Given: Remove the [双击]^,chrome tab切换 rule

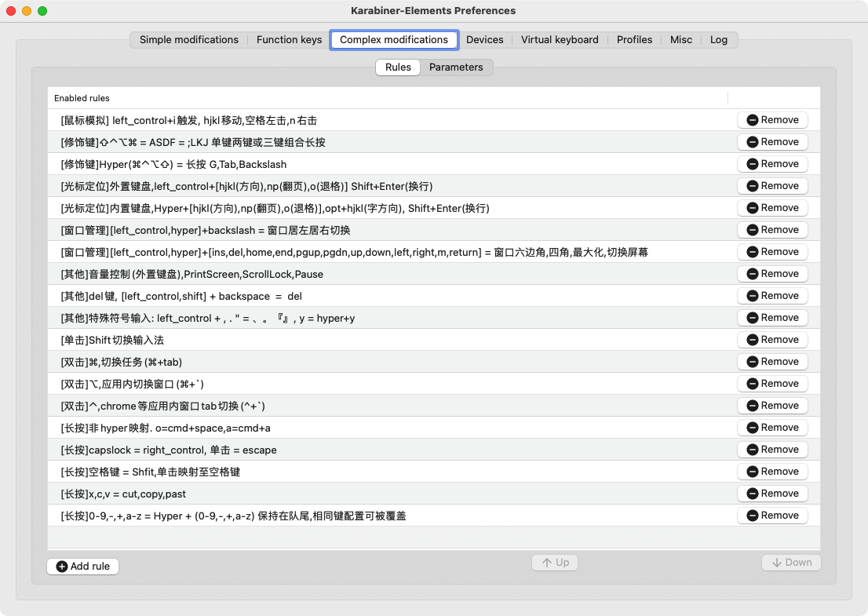Looking at the screenshot, I should coord(772,406).
